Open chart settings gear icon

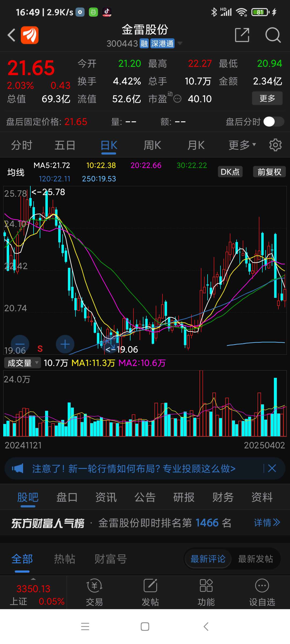pos(275,145)
